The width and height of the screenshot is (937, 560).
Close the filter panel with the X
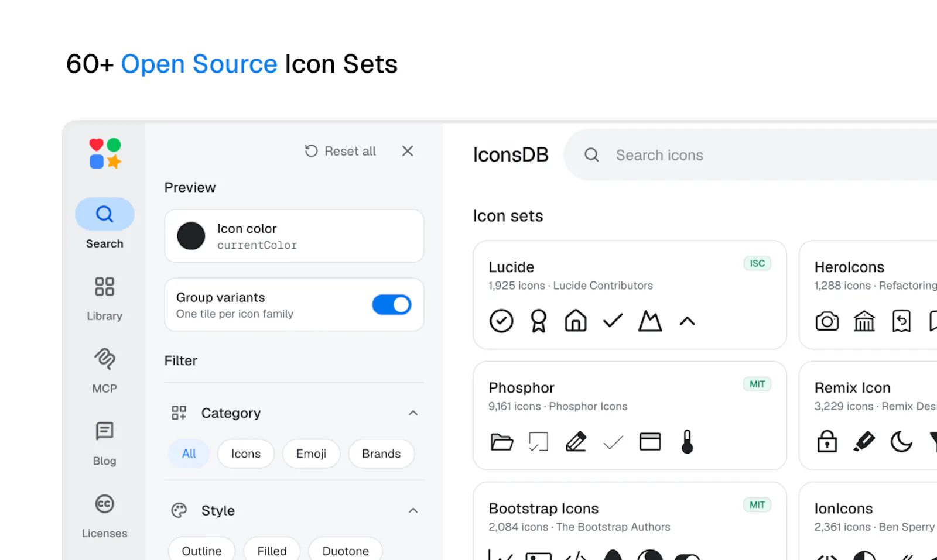pos(408,151)
